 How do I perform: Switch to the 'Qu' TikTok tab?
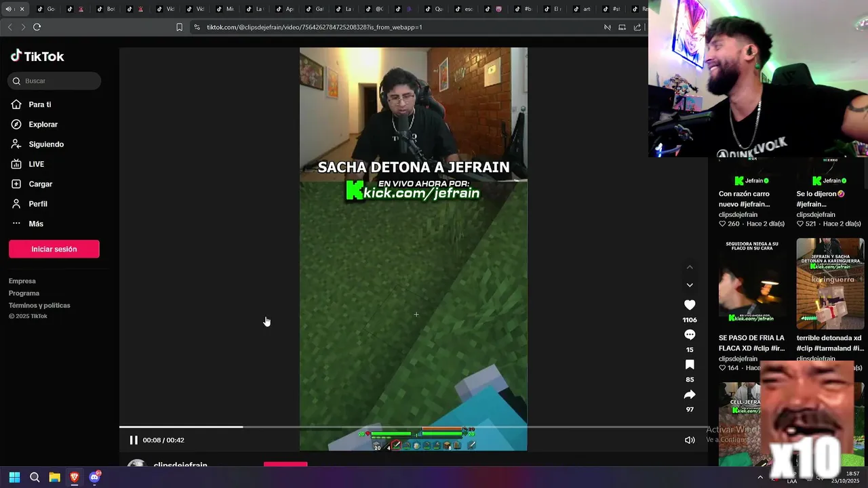click(434, 9)
